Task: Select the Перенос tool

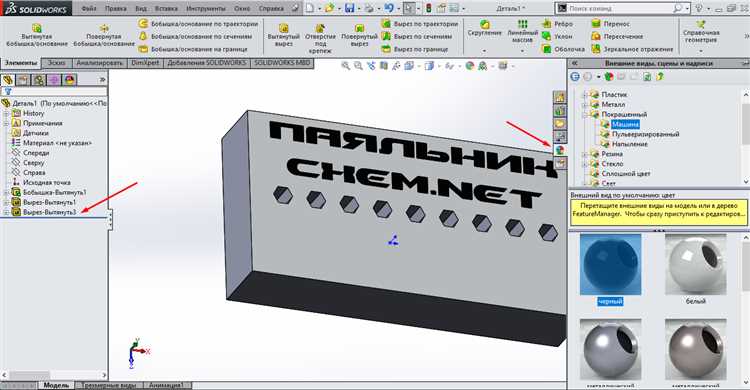Action: [x=610, y=23]
